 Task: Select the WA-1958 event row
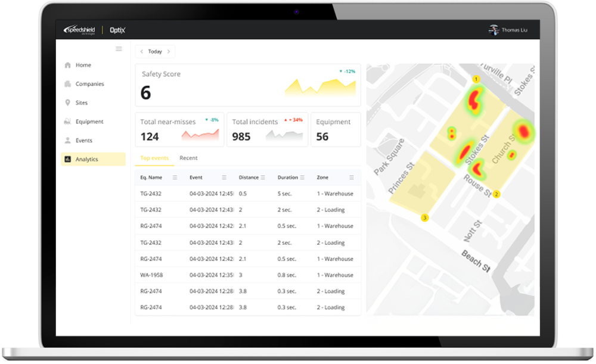click(247, 275)
